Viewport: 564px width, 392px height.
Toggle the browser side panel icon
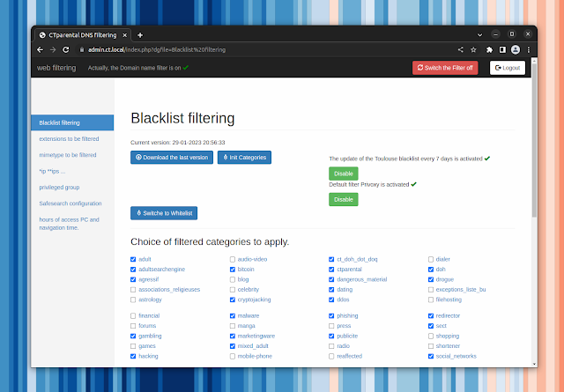(502, 49)
